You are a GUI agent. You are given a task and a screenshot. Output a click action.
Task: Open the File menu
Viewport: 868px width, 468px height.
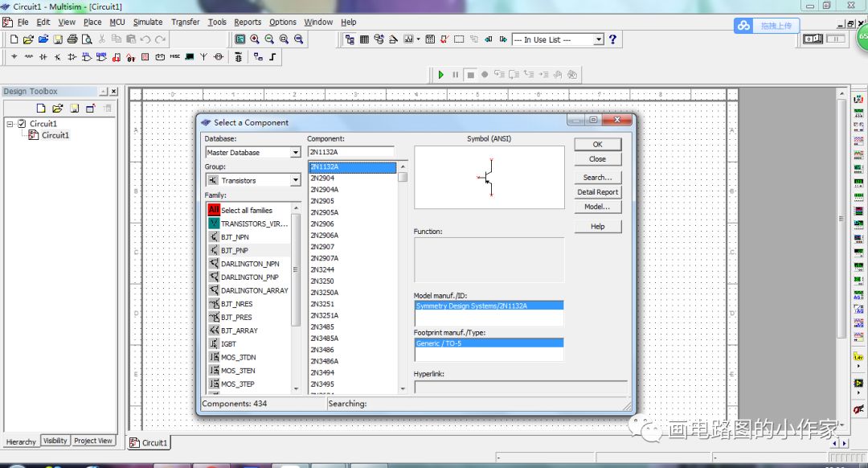click(23, 23)
